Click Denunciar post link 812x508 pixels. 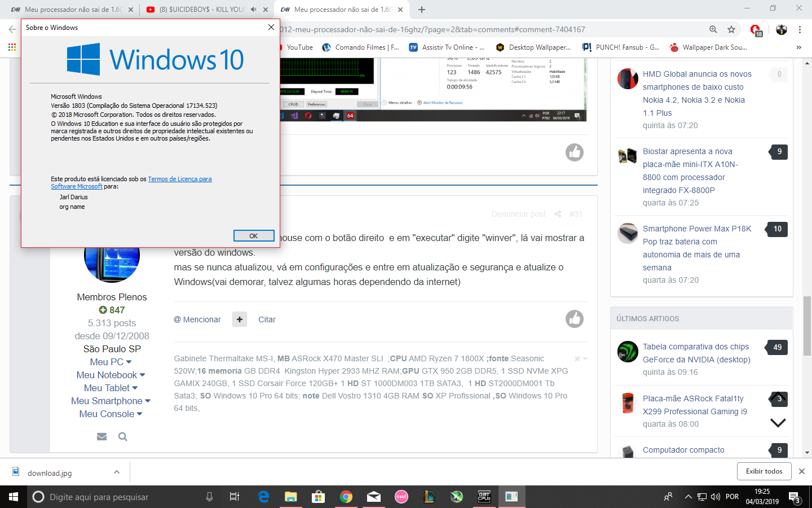click(518, 214)
